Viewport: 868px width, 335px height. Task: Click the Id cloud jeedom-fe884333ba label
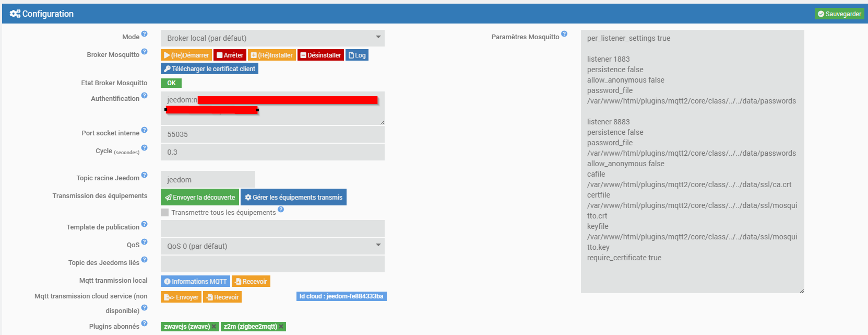click(341, 296)
